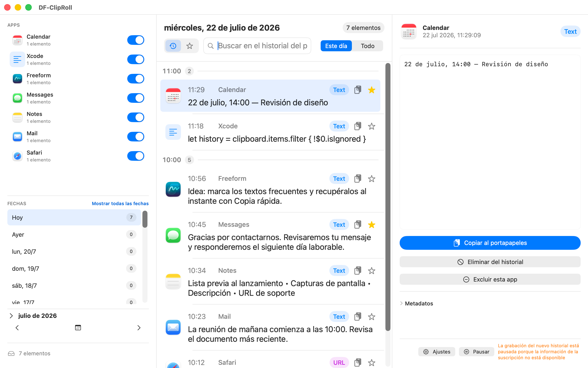This screenshot has width=588, height=368.
Task: Copy the Freeform 10:56 clip
Action: tap(358, 179)
